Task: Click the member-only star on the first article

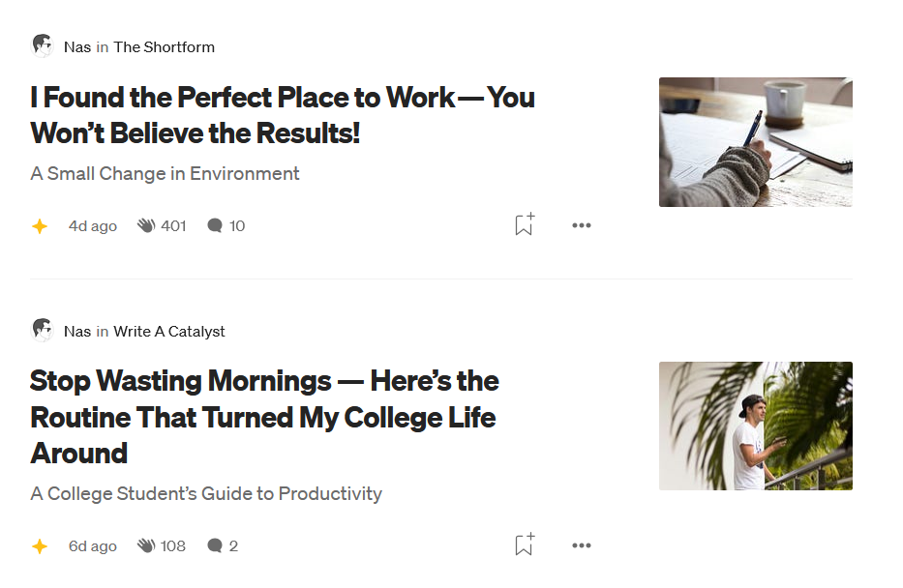Action: point(39,225)
